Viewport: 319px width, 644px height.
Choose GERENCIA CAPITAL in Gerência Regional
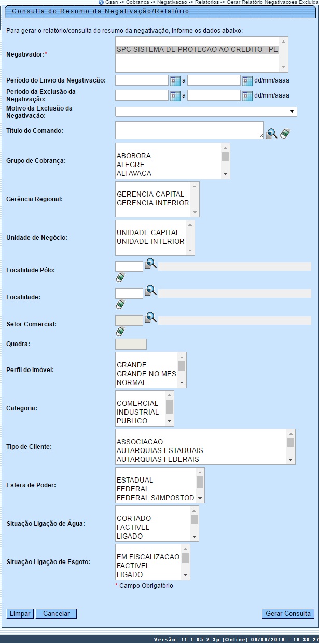tap(150, 194)
